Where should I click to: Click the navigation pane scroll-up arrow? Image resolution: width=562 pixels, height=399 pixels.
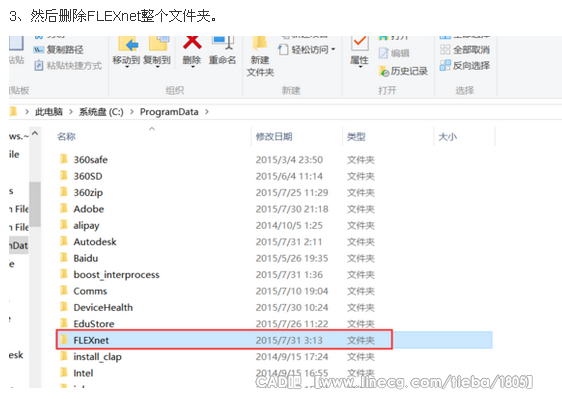pyautogui.click(x=35, y=134)
